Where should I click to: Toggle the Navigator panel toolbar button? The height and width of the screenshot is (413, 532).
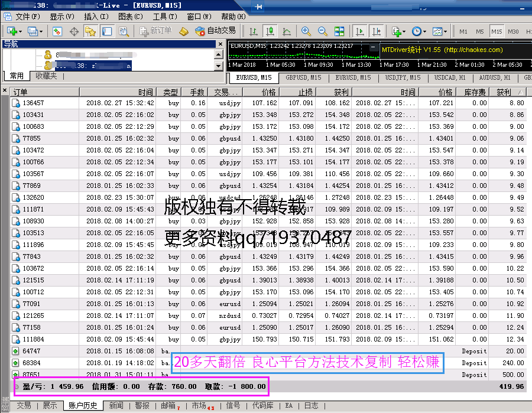click(90, 31)
